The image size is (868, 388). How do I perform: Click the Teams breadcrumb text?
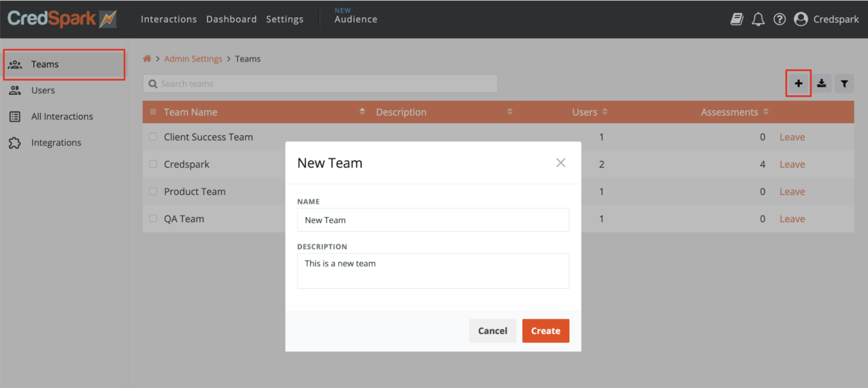click(248, 59)
